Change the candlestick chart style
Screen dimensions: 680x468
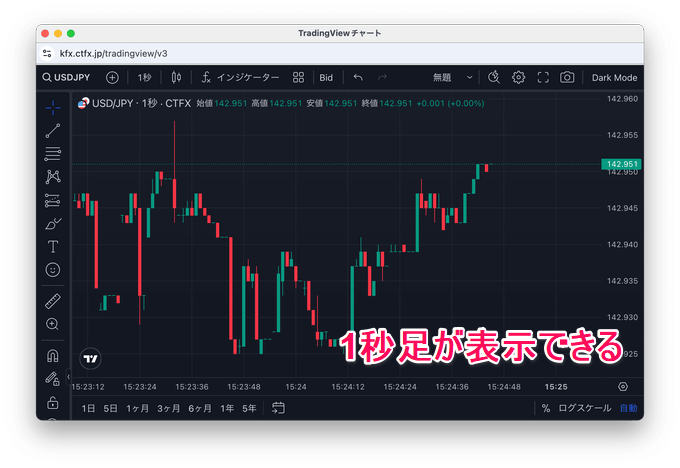coord(176,78)
